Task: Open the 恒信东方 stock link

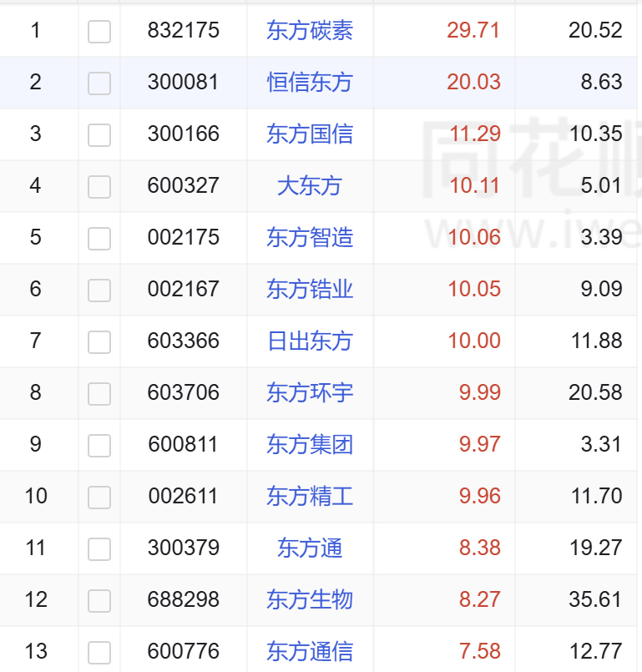Action: (x=310, y=83)
